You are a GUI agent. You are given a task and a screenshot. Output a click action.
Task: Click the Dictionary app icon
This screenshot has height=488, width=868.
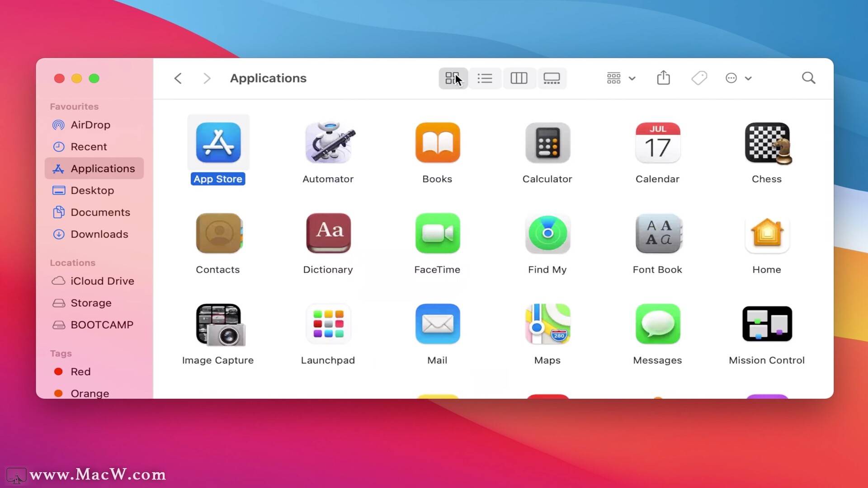point(329,233)
